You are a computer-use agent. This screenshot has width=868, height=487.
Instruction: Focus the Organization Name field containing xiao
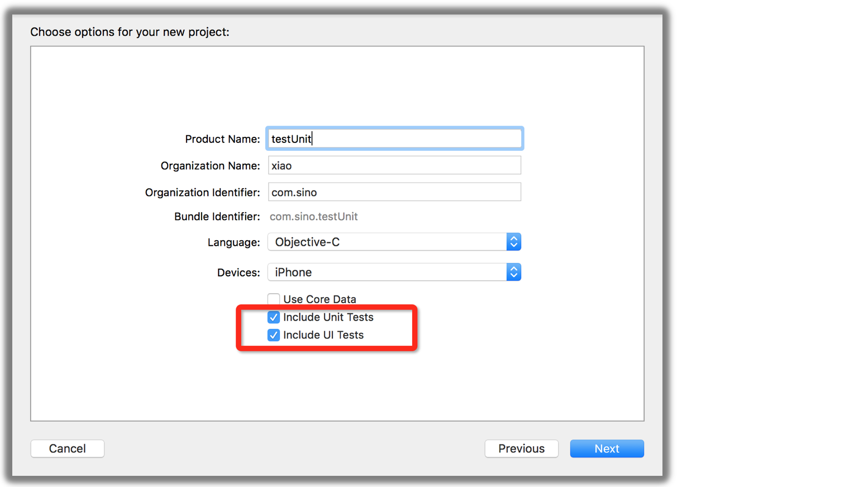394,165
